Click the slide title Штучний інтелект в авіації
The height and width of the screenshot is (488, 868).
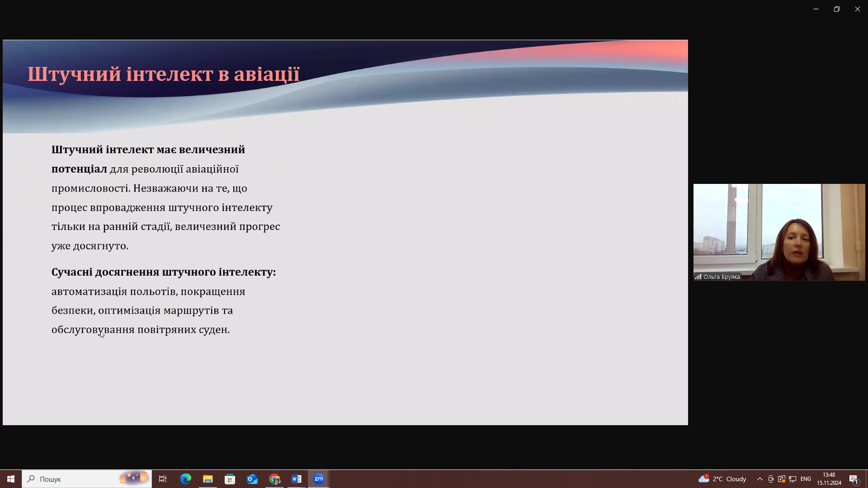click(164, 74)
